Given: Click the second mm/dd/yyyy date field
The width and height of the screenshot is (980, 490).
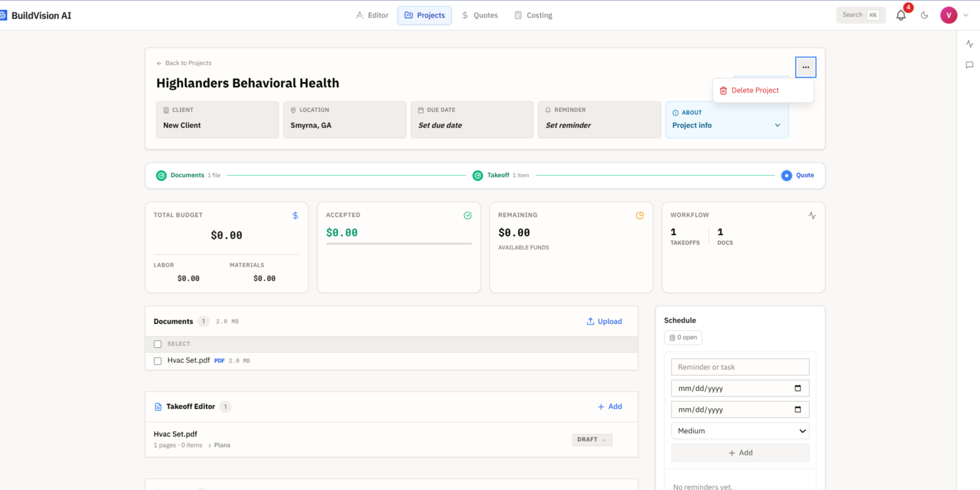Looking at the screenshot, I should [740, 410].
